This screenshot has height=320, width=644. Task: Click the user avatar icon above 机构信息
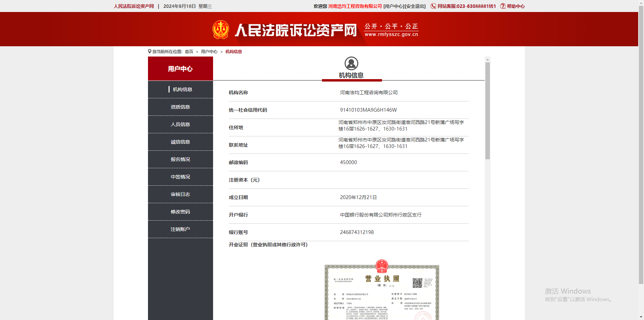pyautogui.click(x=351, y=63)
